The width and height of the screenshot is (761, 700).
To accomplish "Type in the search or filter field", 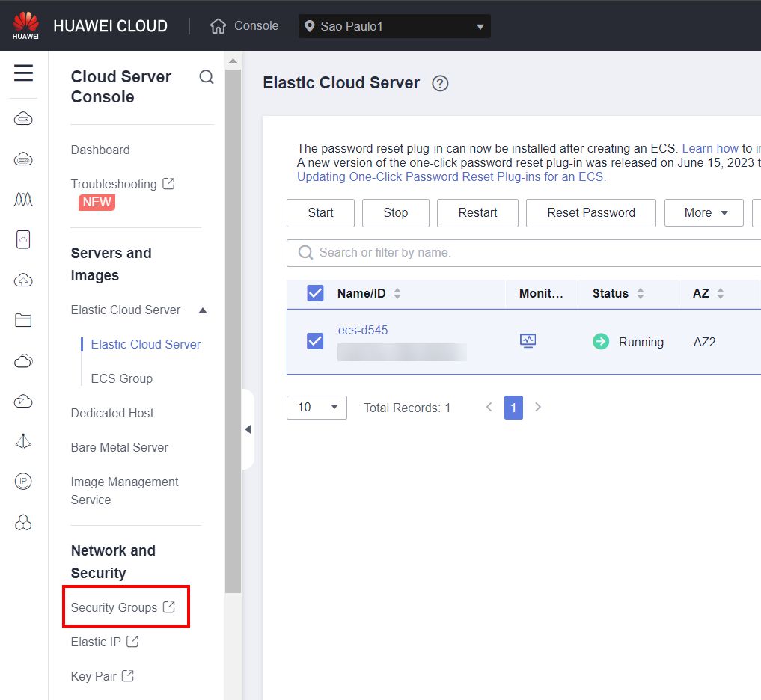I will click(x=449, y=252).
